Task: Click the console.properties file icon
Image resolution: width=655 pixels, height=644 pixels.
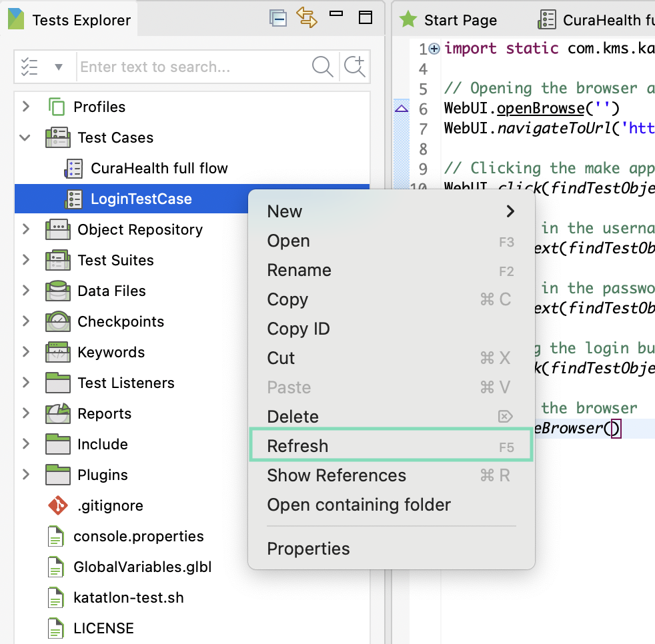Action: click(56, 536)
